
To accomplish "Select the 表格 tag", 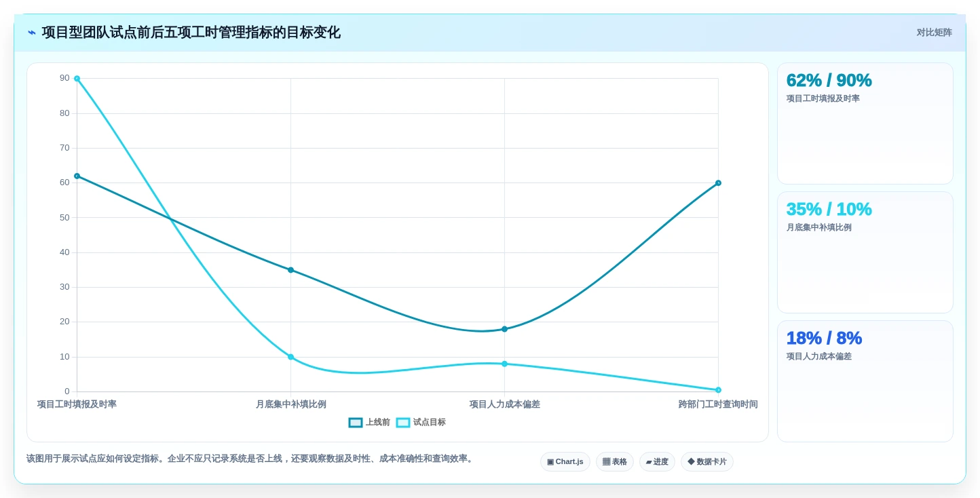I will (x=615, y=461).
